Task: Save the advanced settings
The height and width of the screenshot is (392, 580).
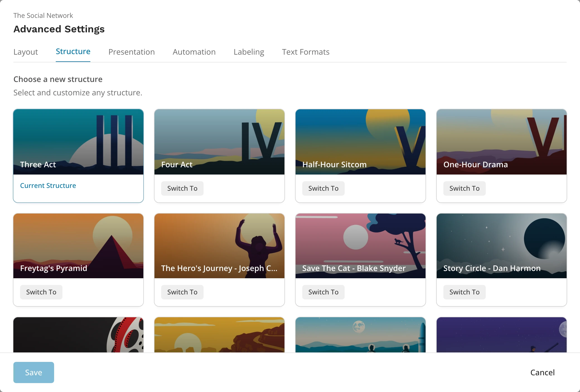Action: pyautogui.click(x=34, y=372)
